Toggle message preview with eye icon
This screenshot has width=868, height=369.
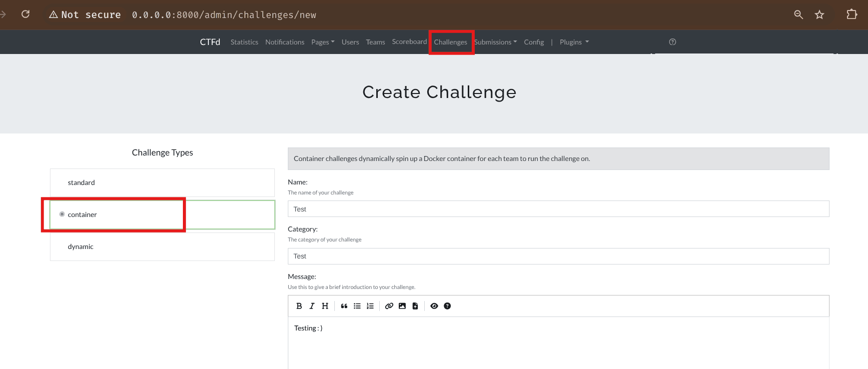434,306
